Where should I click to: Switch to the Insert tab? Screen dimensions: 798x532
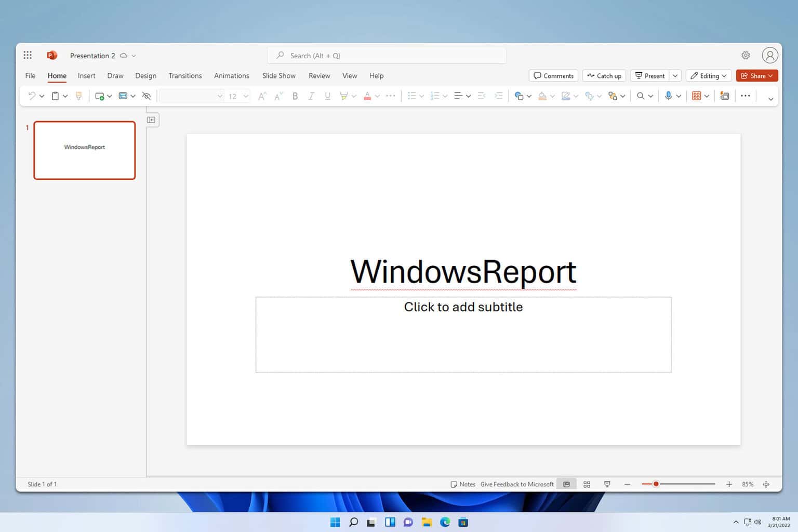click(87, 76)
